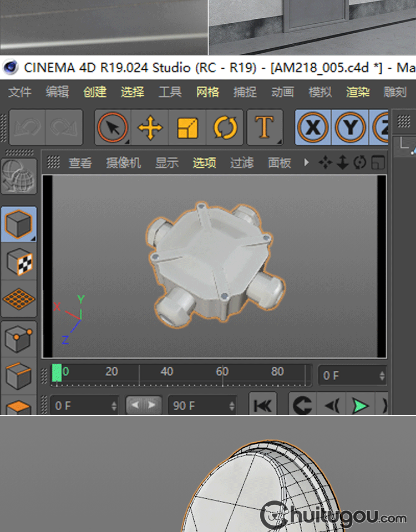
Task: Enable Workplane grid mode icon
Action: [x=19, y=299]
